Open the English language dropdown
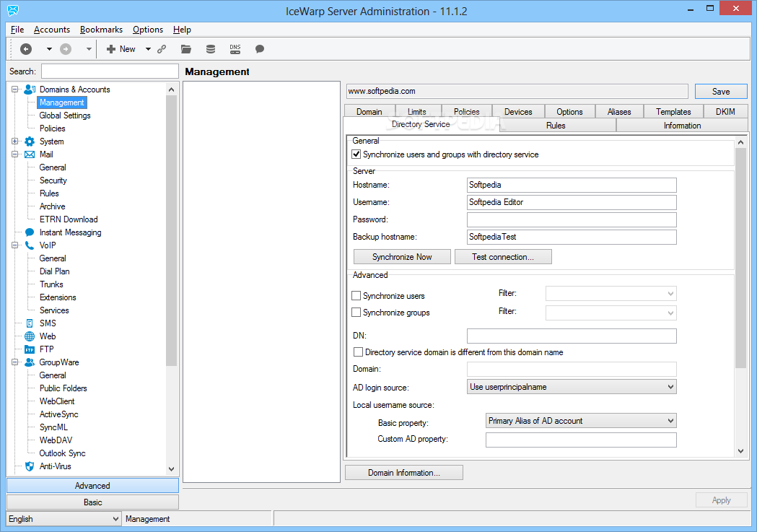Viewport: 757px width, 532px height. coord(64,519)
